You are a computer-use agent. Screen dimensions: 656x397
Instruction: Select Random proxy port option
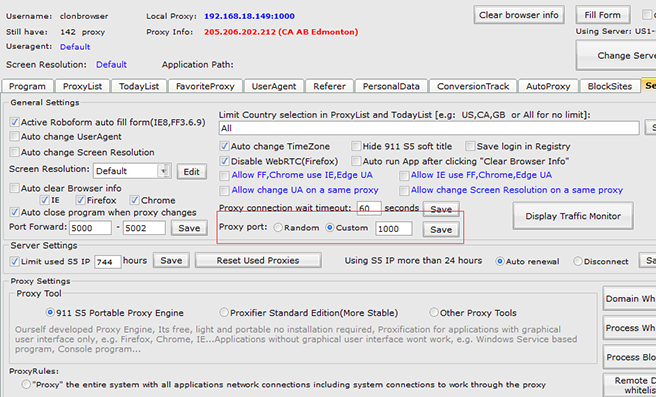(278, 228)
